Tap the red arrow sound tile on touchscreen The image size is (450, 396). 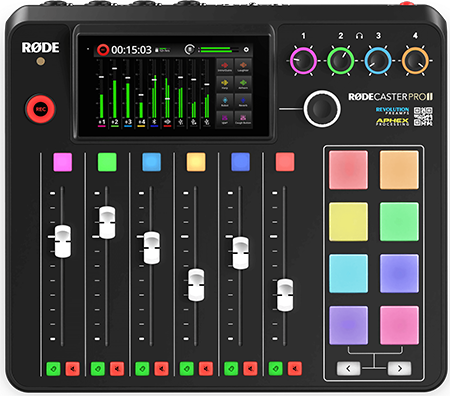tap(225, 66)
